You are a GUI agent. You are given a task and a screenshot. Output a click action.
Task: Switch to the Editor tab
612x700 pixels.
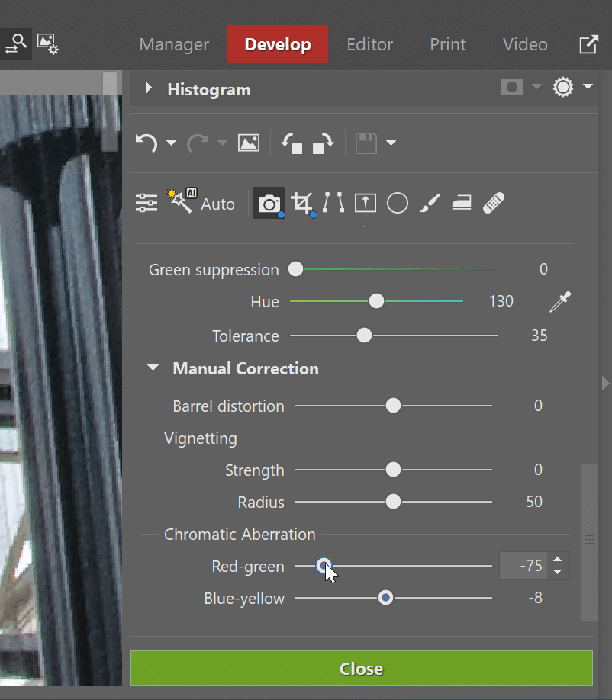tap(369, 44)
